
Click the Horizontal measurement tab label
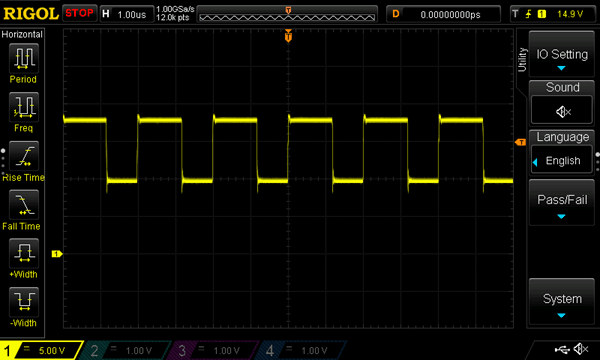tap(22, 34)
